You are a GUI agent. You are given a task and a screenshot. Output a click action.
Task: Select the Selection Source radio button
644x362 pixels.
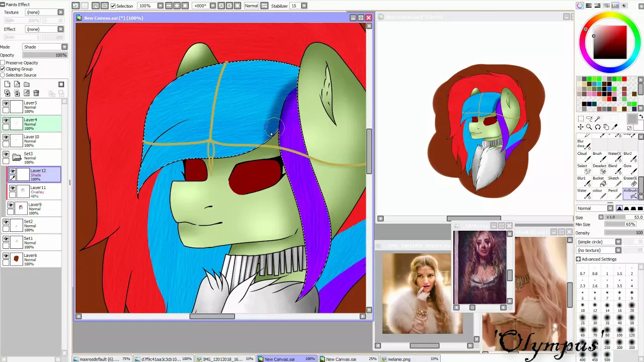[x=3, y=75]
